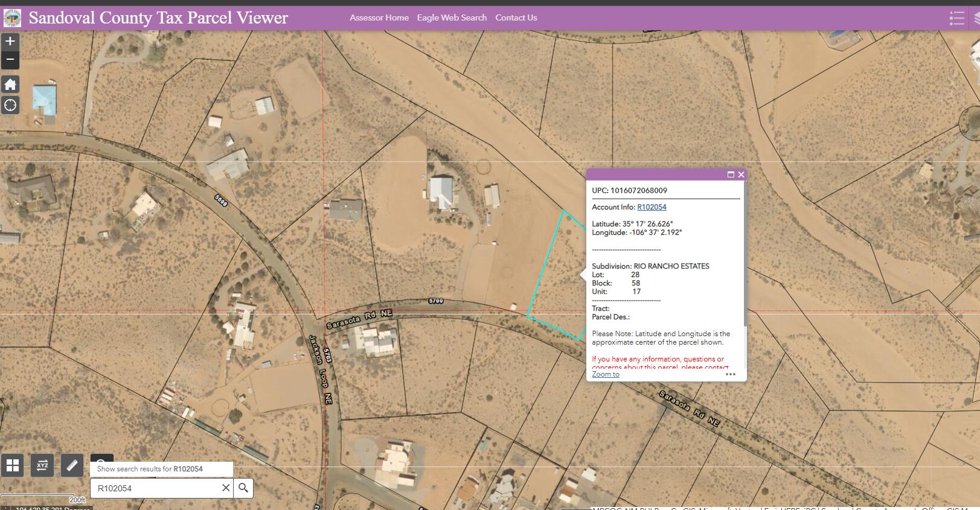Viewport: 980px width, 510px height.
Task: Open account R102054 link in popup
Action: 652,207
